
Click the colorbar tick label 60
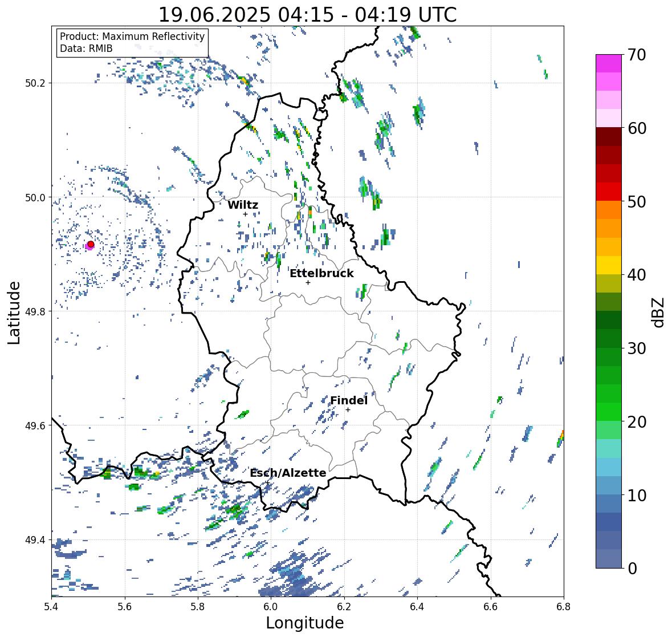tap(637, 128)
